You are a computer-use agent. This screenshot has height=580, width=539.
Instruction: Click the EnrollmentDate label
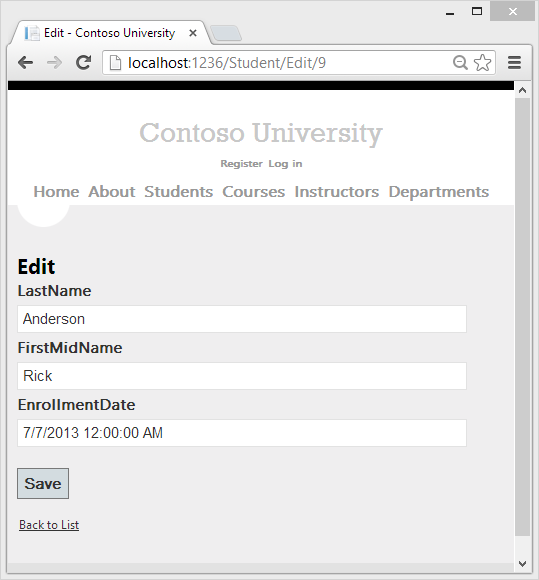click(77, 405)
